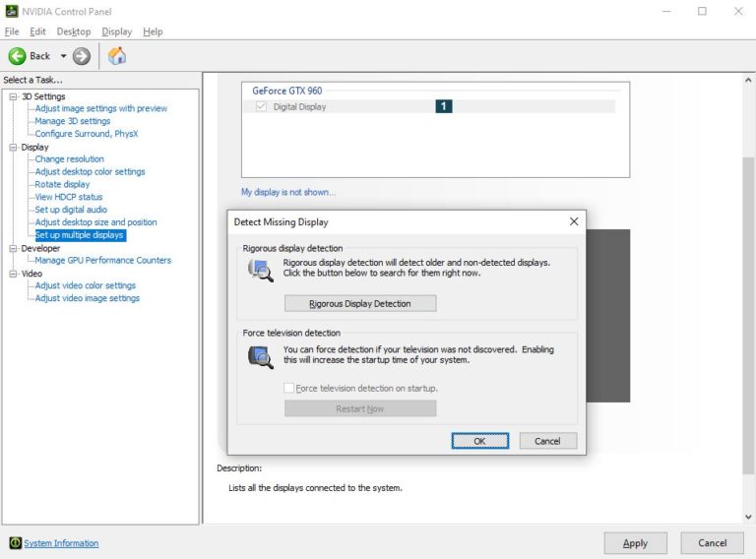
Task: Collapse the Developer tree node
Action: point(13,248)
